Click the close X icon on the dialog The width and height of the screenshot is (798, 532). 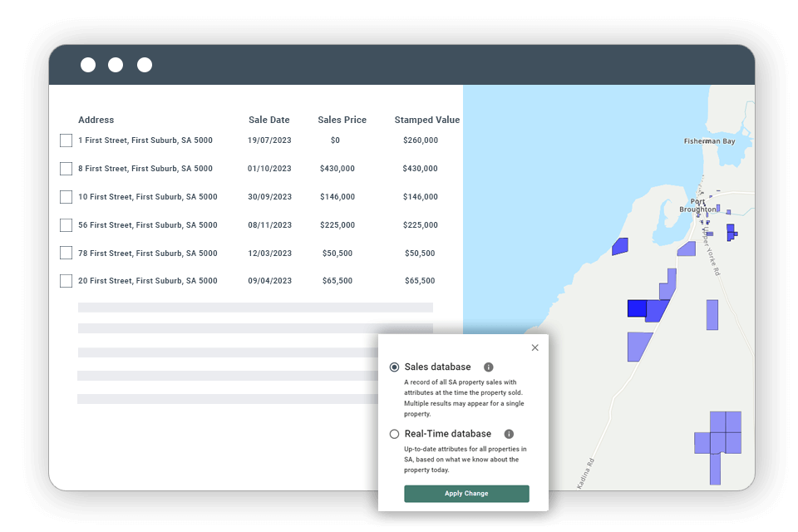[534, 347]
